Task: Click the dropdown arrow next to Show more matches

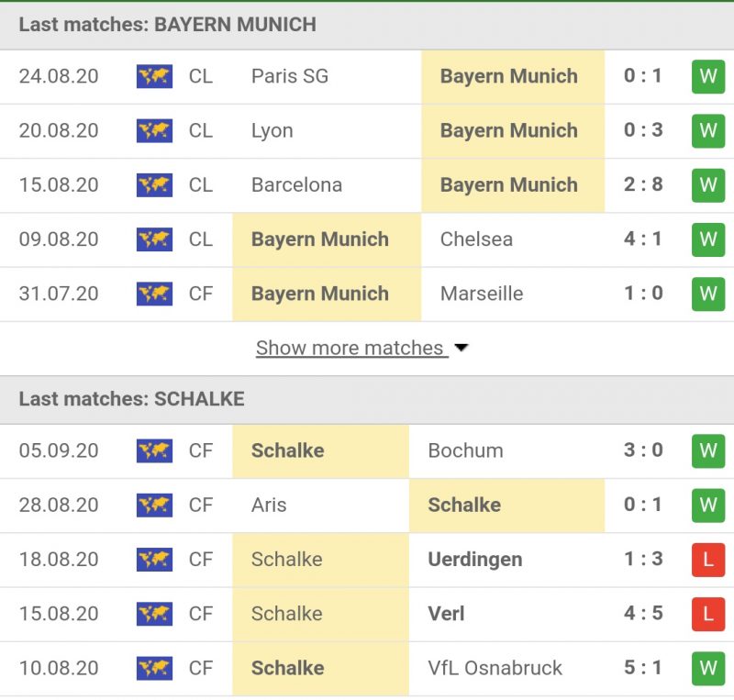Action: click(462, 349)
